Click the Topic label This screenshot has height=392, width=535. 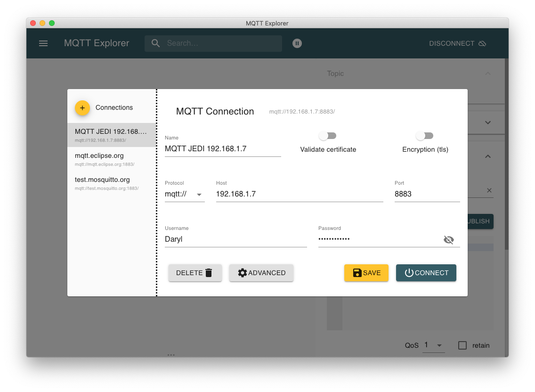click(335, 73)
